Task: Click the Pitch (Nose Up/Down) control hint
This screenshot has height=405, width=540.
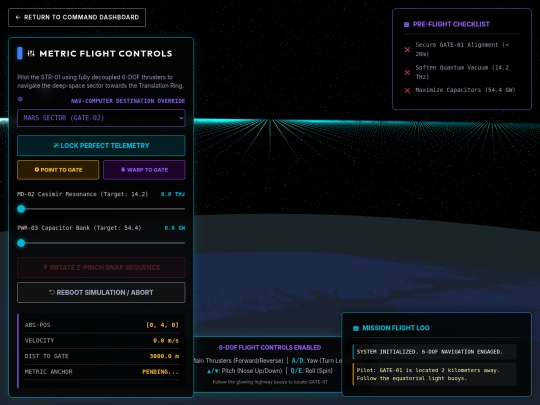Action: tap(244, 371)
